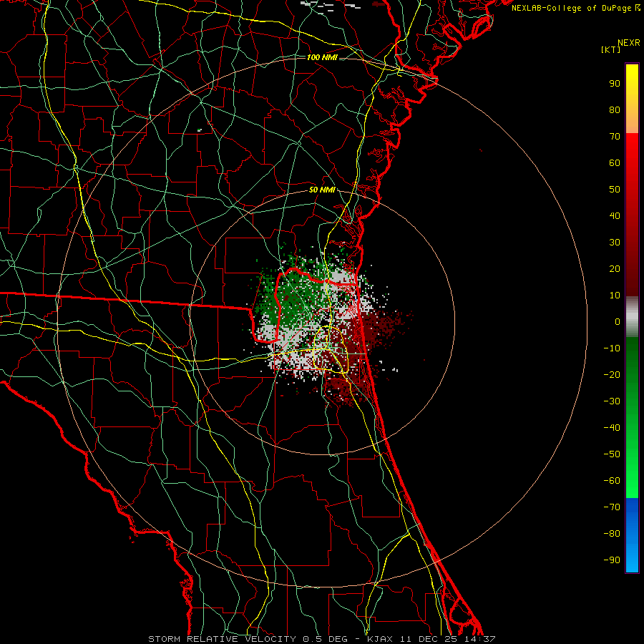Select the -70 value on velocity scale

point(612,507)
